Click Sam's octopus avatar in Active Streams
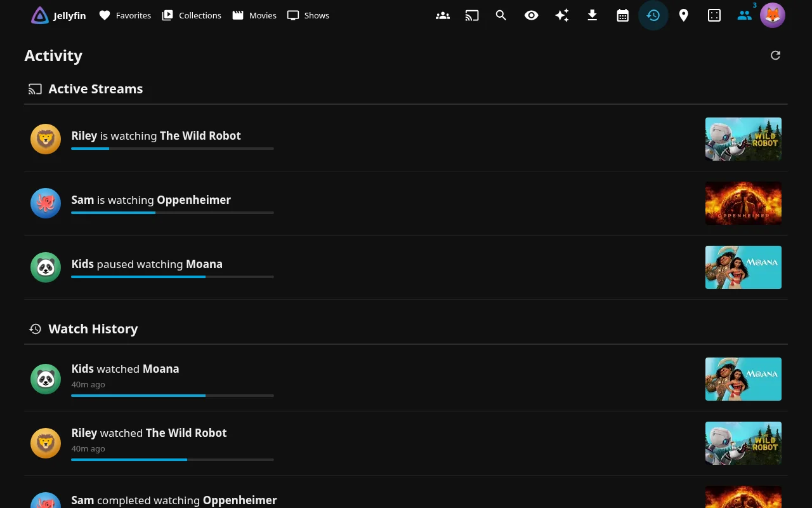 pos(46,203)
